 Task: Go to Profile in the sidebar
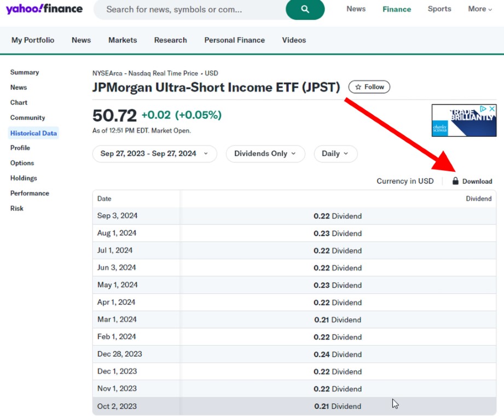[20, 148]
